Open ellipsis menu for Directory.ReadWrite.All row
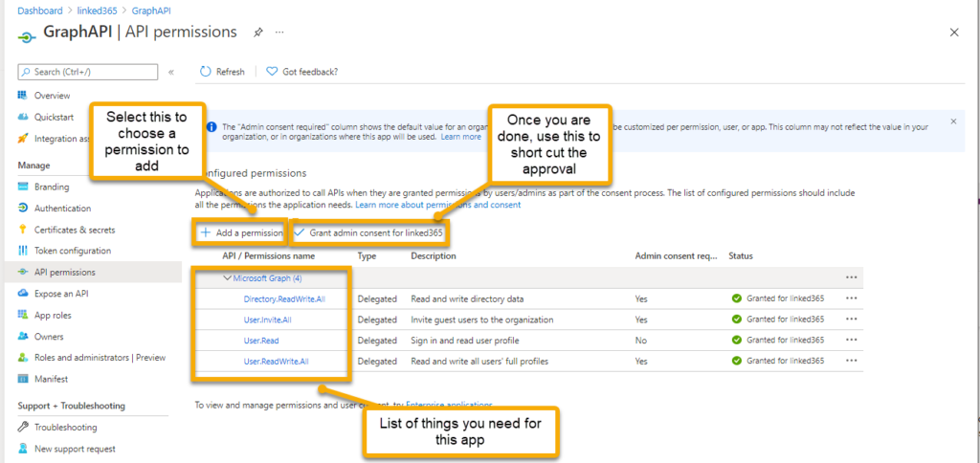Viewport: 980px width, 463px height. [851, 298]
